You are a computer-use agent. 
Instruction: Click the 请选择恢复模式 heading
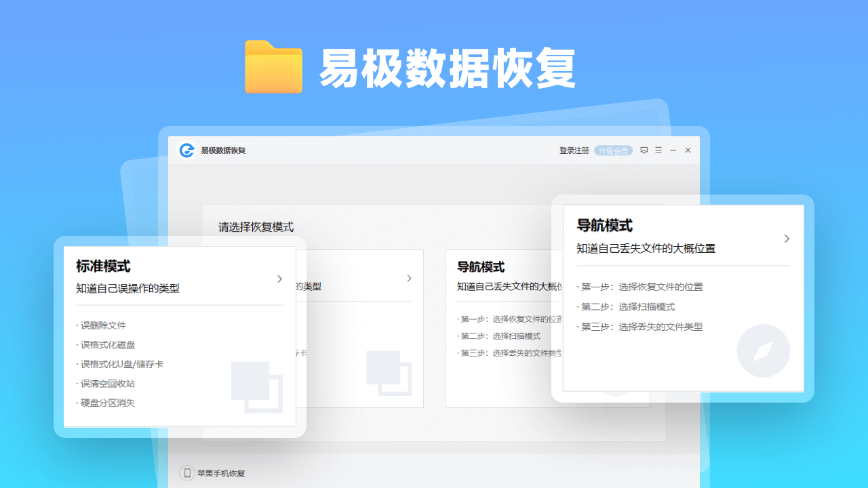coord(256,227)
